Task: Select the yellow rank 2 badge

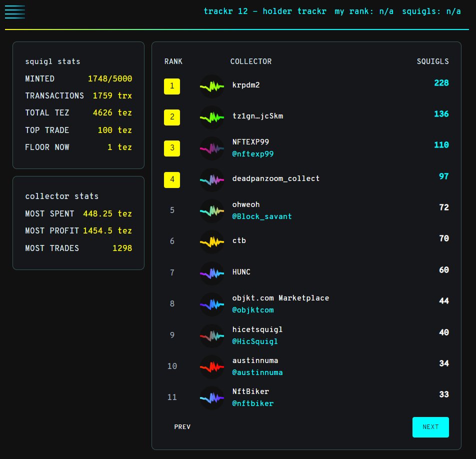Action: (x=172, y=117)
